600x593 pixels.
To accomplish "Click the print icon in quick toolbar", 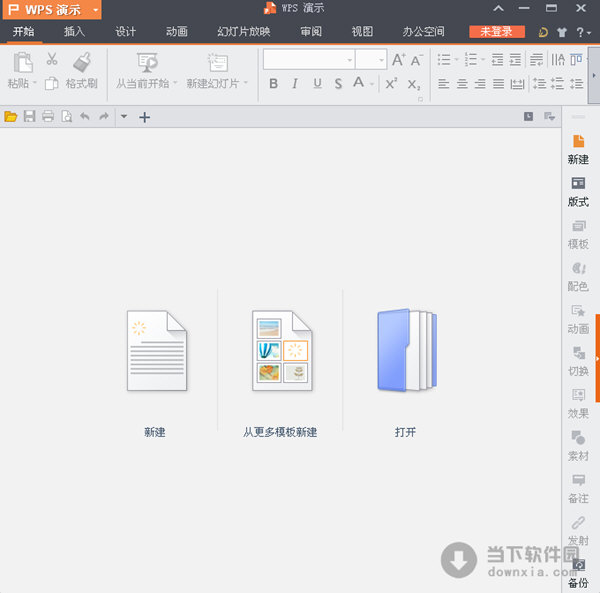I will pos(48,116).
